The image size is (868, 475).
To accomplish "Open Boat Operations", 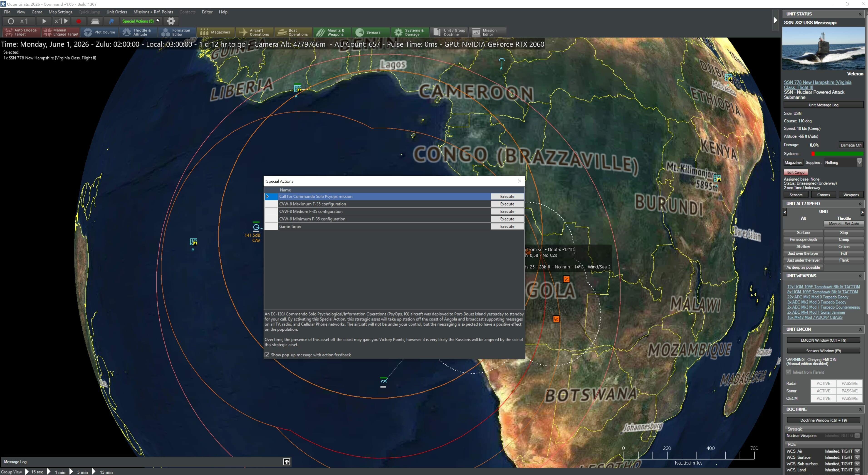I will (292, 32).
